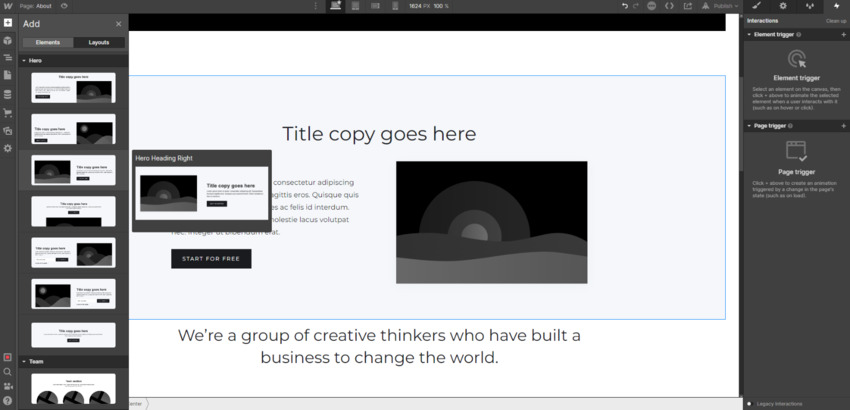Open the Symbols cube panel
This screenshot has height=410, width=850.
click(8, 41)
